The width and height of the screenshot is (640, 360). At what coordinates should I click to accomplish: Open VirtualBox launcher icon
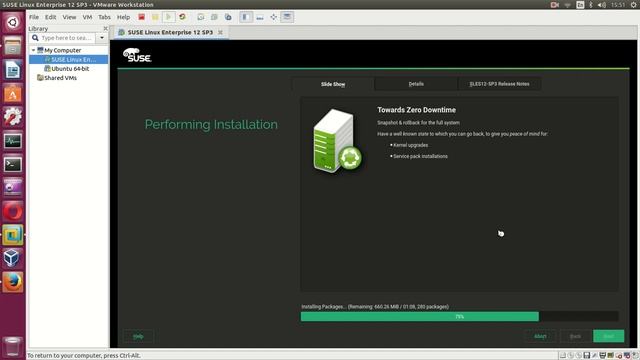[x=13, y=258]
